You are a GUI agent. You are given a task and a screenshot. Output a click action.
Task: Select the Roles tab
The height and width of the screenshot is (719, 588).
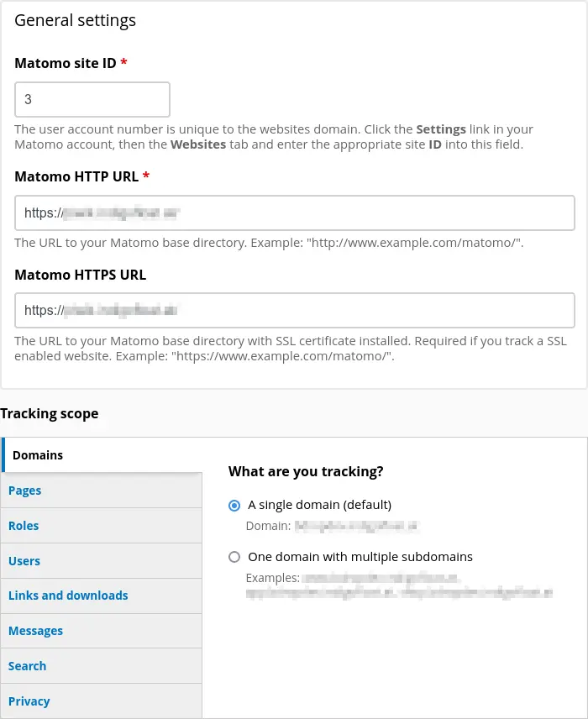tap(23, 525)
